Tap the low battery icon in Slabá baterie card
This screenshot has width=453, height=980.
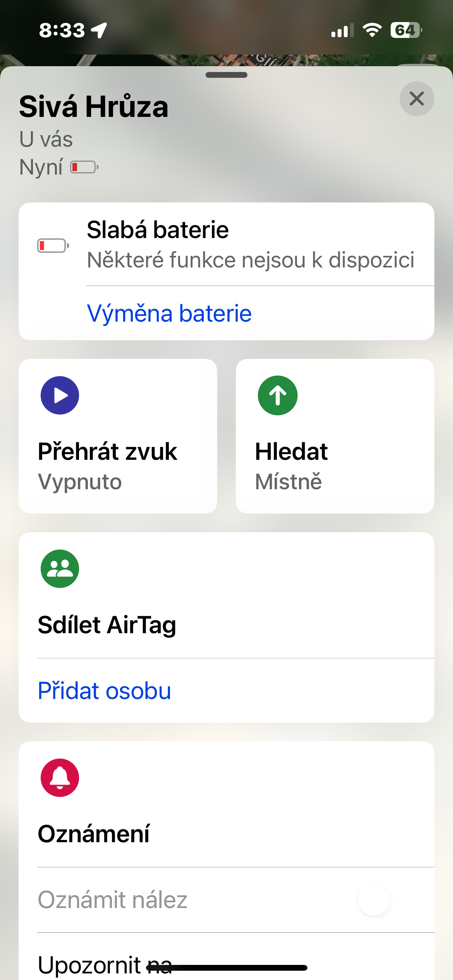[53, 245]
